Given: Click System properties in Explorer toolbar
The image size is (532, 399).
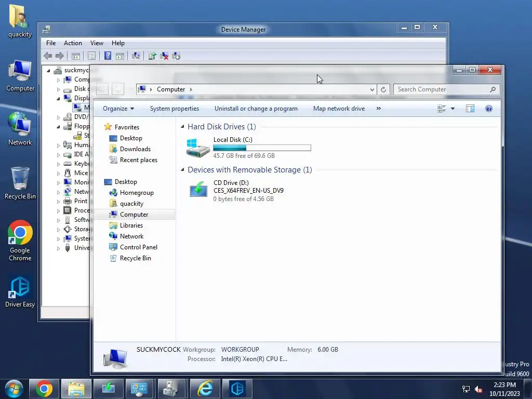Looking at the screenshot, I should click(175, 109).
